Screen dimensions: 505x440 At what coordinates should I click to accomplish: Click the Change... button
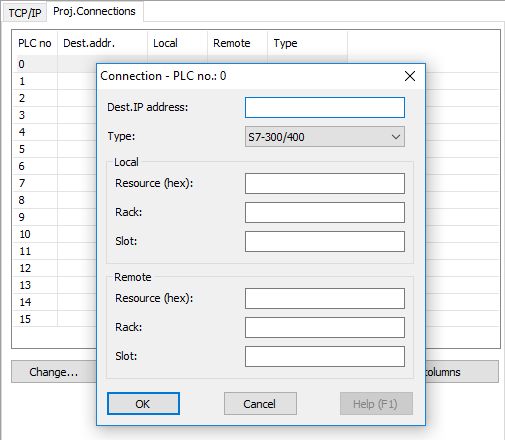(x=54, y=372)
